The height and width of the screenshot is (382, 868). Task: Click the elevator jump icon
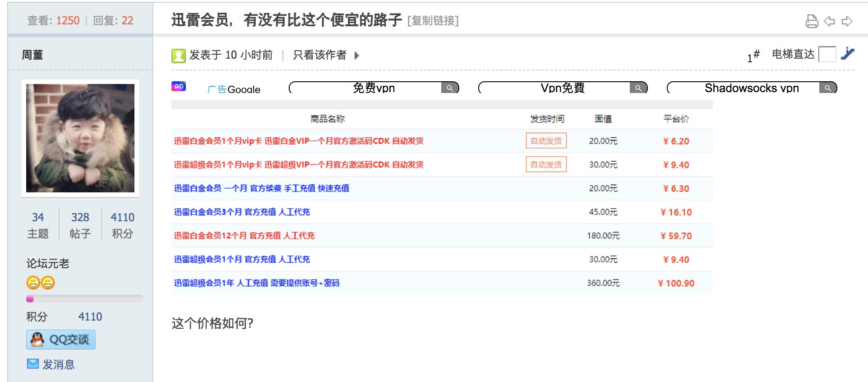tap(848, 54)
